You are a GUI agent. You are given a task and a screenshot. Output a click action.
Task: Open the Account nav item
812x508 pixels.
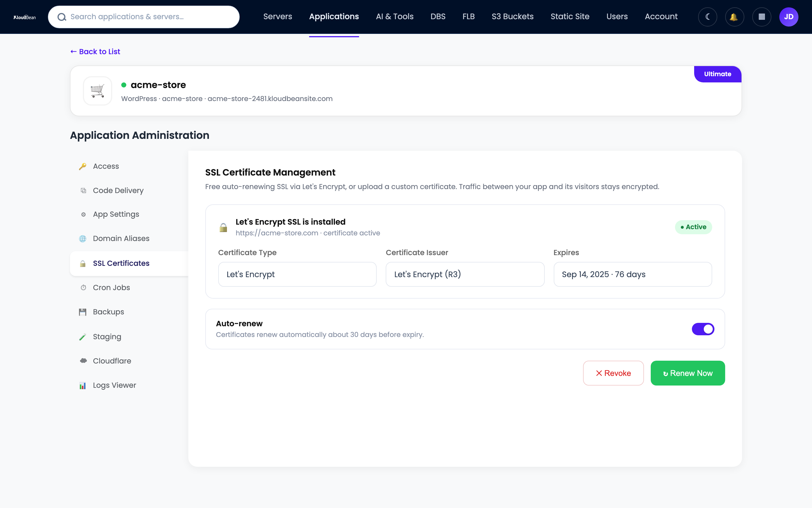(661, 16)
